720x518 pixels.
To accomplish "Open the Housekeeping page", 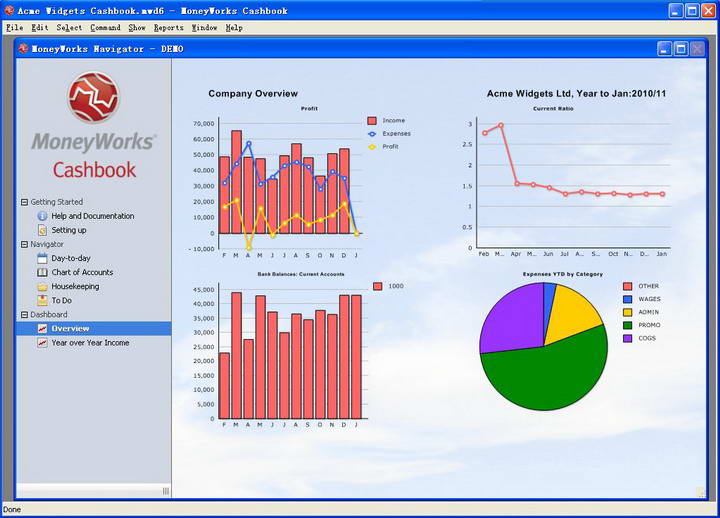I will coord(75,287).
